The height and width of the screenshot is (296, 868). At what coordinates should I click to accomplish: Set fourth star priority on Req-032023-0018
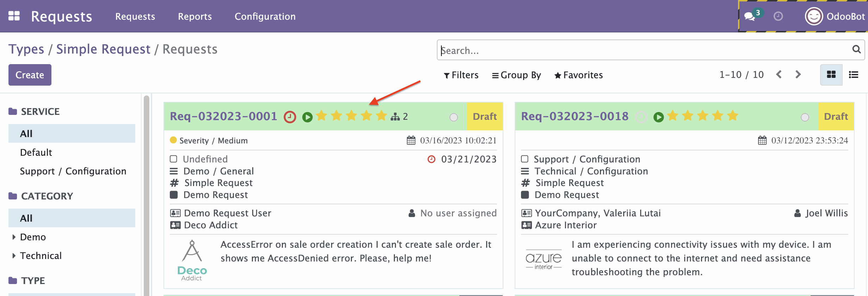717,116
